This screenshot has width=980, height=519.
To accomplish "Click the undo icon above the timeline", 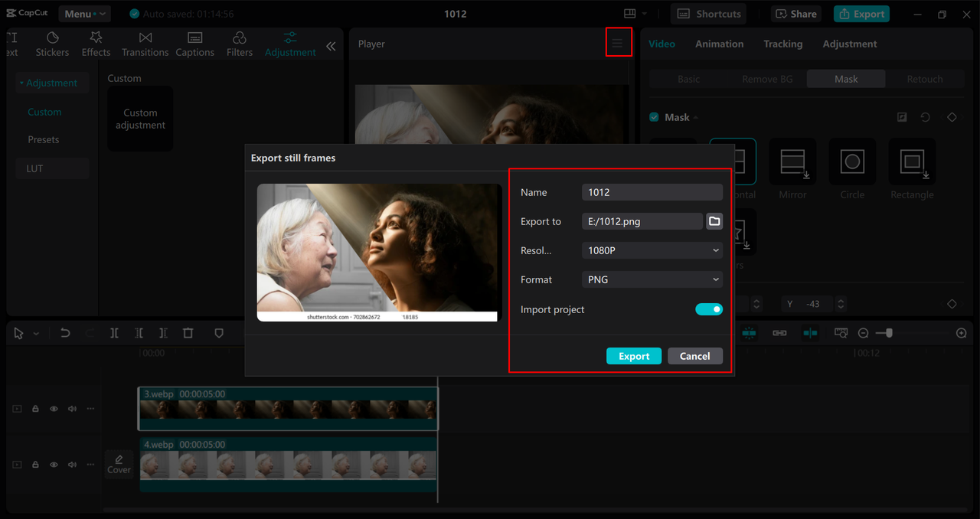I will 64,333.
